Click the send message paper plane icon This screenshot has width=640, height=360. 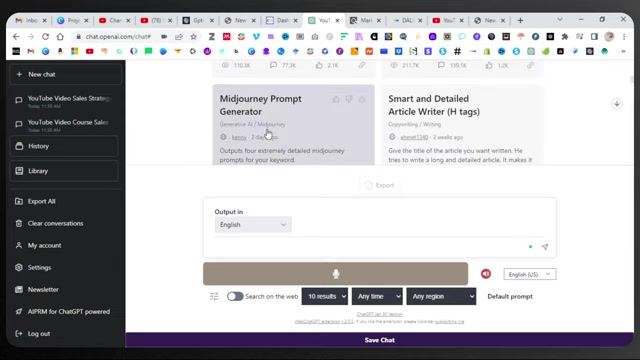tap(544, 247)
